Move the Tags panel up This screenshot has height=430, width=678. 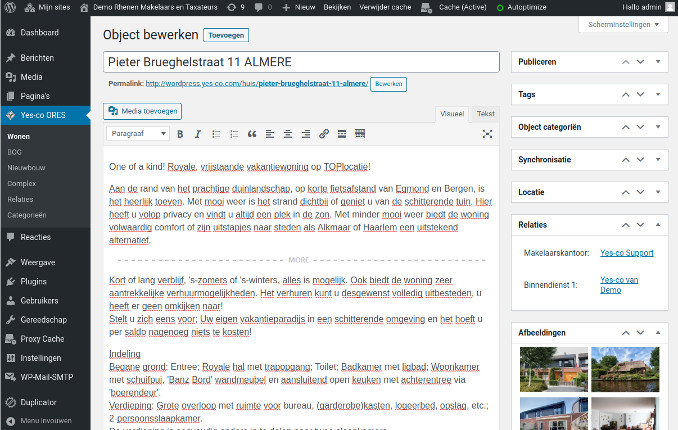point(626,94)
